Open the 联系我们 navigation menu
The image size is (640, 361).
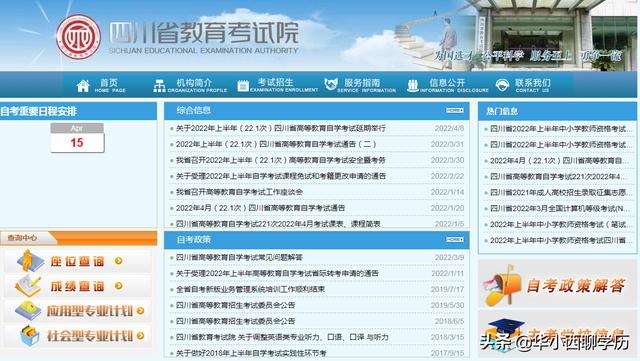(533, 85)
